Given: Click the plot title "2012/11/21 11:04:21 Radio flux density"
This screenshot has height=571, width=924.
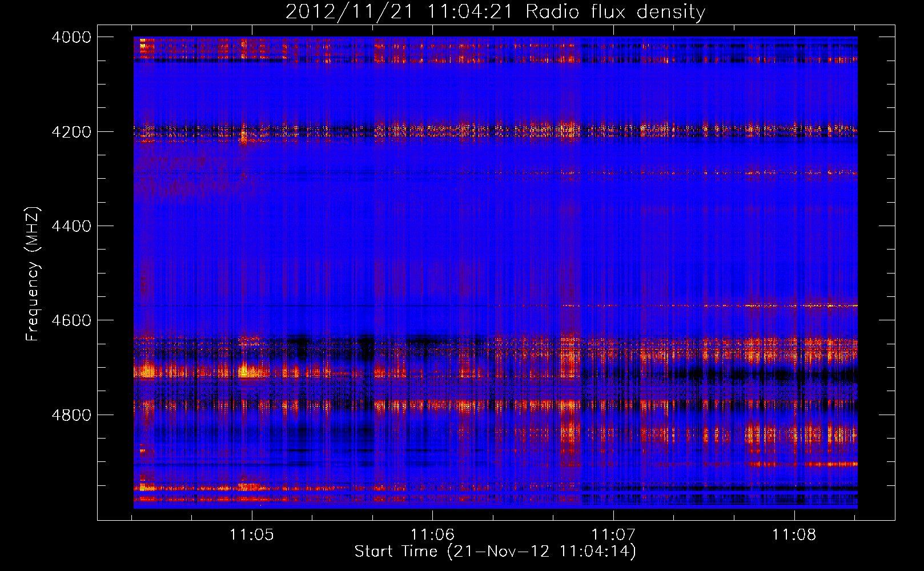Looking at the screenshot, I should pos(495,12).
